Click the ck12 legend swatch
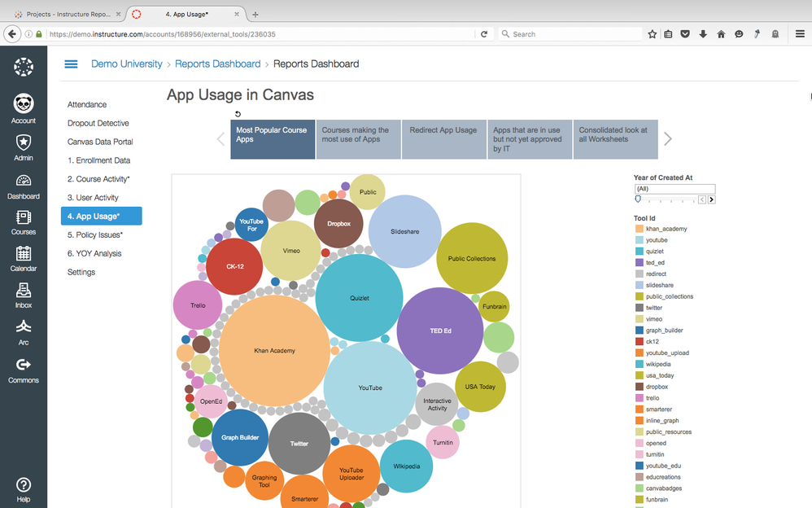Screen dimensions: 812x508 click(640, 342)
